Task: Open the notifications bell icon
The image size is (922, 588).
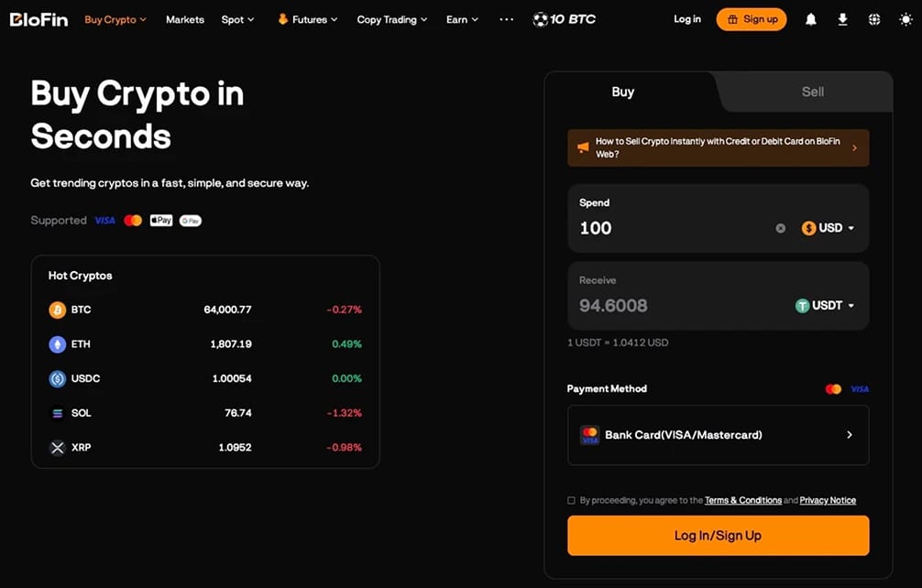Action: pyautogui.click(x=811, y=19)
